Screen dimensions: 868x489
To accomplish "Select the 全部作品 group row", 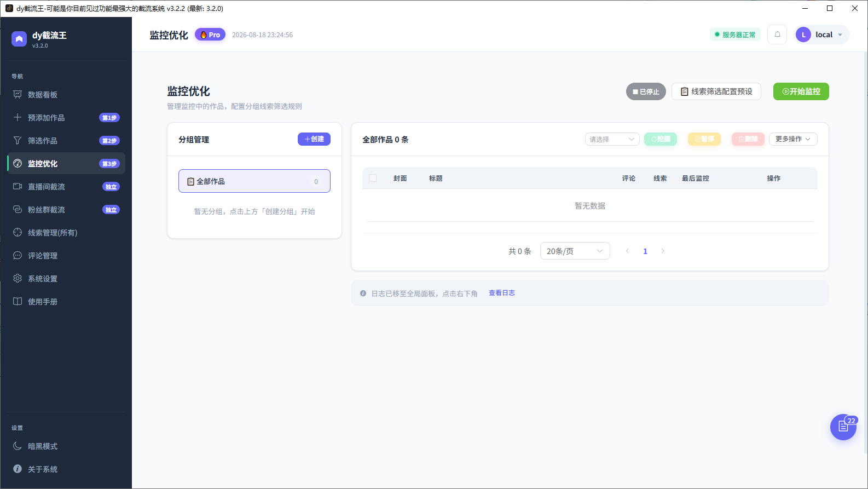I will coord(254,181).
